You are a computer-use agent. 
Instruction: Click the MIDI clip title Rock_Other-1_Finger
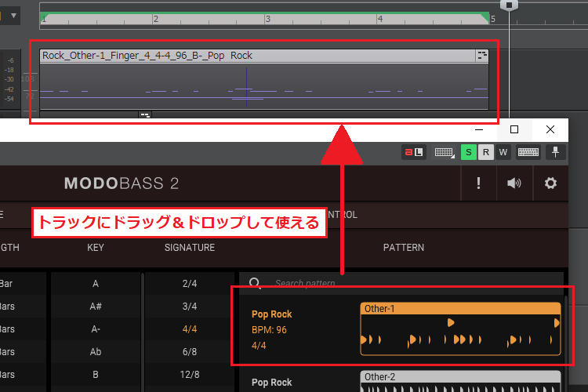coord(147,56)
